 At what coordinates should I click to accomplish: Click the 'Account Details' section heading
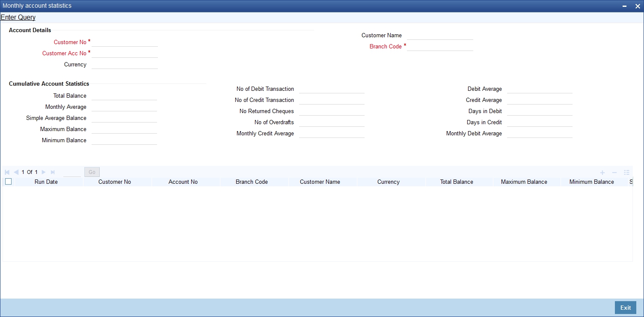pyautogui.click(x=30, y=30)
